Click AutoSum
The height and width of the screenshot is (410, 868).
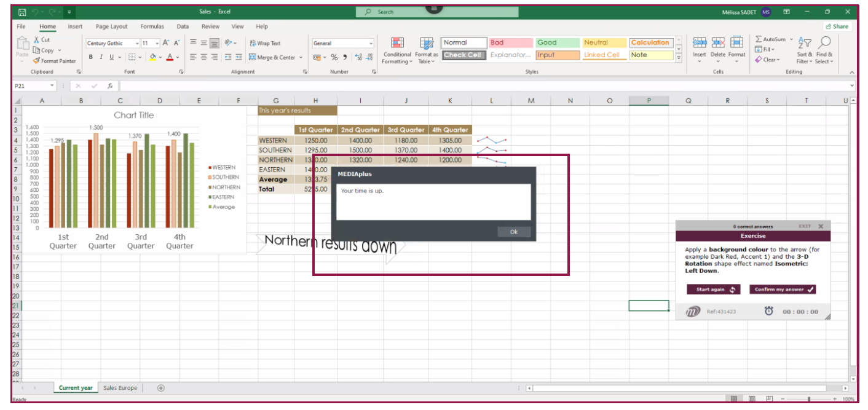click(771, 39)
